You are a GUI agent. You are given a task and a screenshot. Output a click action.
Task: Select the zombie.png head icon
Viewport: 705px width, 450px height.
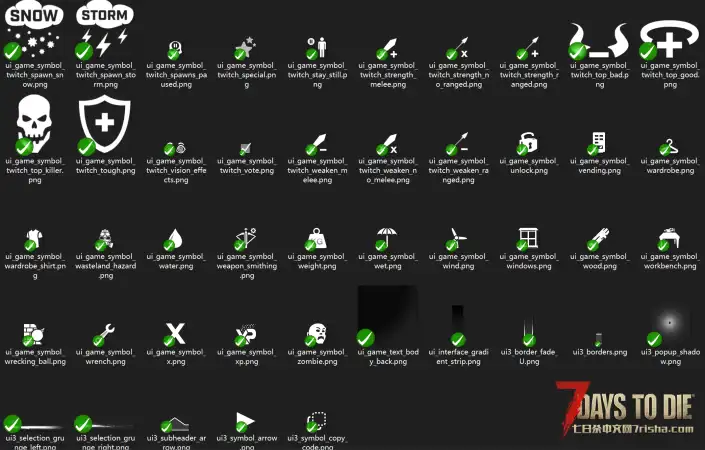[317, 335]
